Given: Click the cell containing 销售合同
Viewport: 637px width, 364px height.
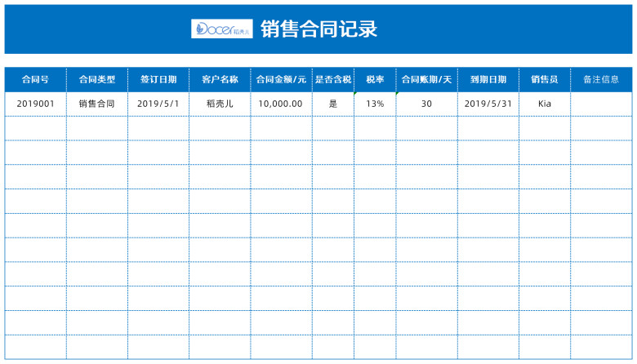Looking at the screenshot, I should 97,104.
